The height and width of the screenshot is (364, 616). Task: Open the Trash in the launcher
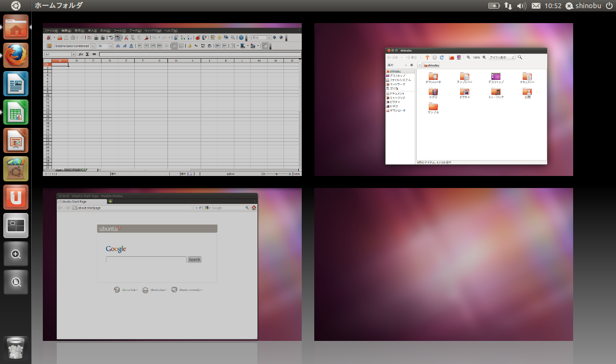(16, 348)
